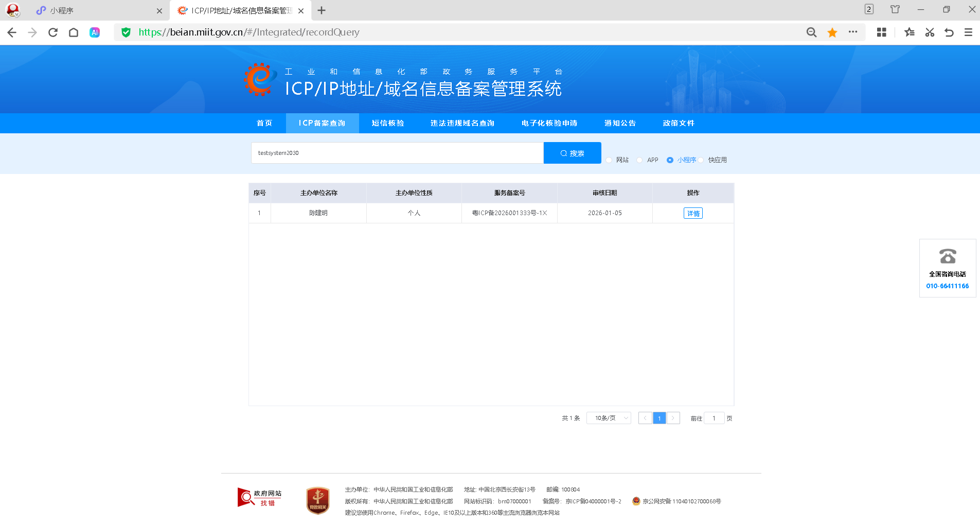Click the browser refresh icon
980x525 pixels.
(x=53, y=32)
